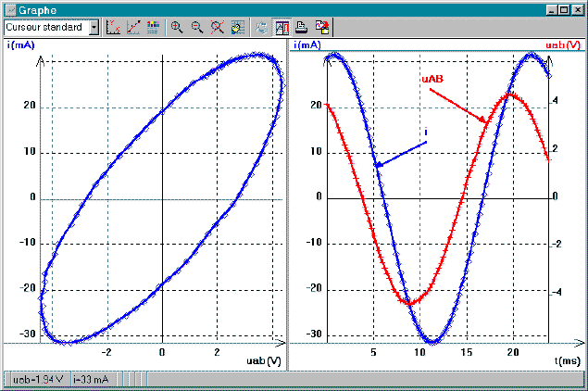This screenshot has width=588, height=391.
Task: Open the colored table grid icon
Action: click(x=153, y=28)
